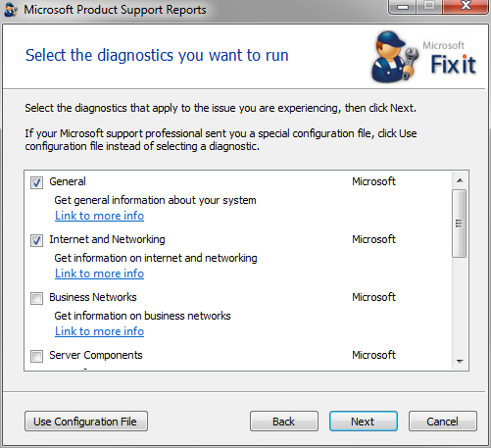Click the Use Configuration File button
This screenshot has width=491, height=448.
(x=86, y=422)
